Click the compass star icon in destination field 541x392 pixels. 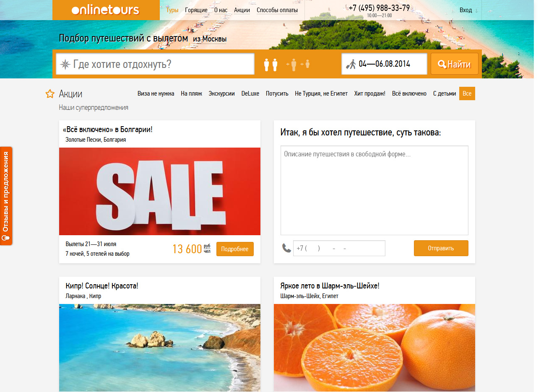[x=65, y=64]
